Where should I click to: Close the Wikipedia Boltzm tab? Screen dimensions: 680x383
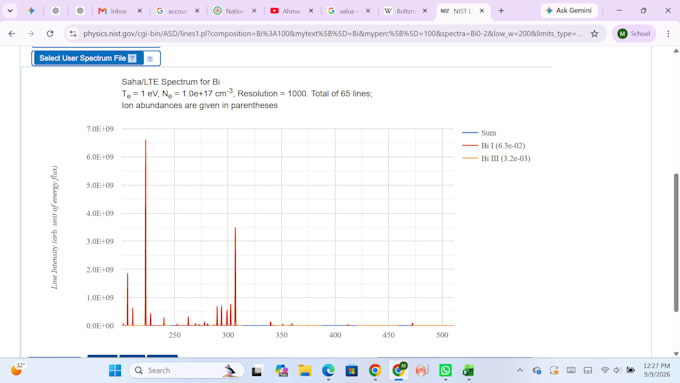coord(425,11)
